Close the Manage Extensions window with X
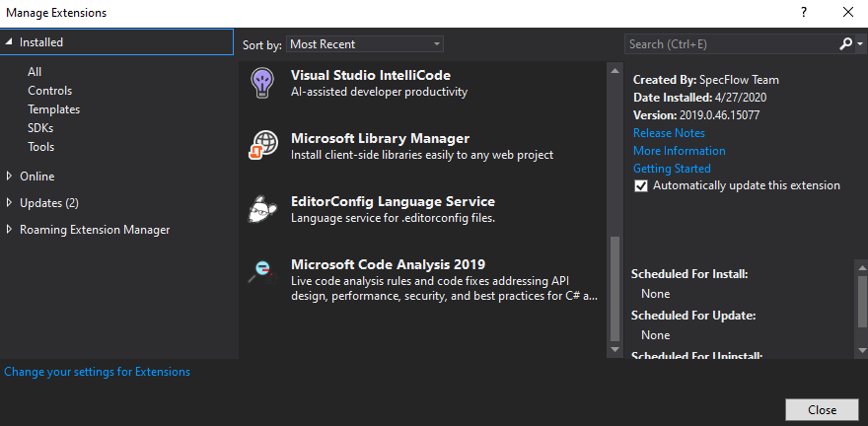The height and width of the screenshot is (426, 868). pos(847,12)
